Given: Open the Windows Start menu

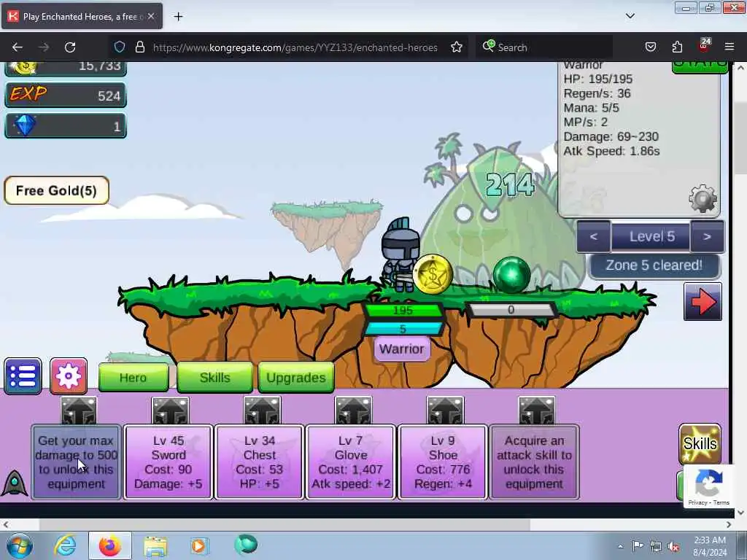Looking at the screenshot, I should coord(19,545).
